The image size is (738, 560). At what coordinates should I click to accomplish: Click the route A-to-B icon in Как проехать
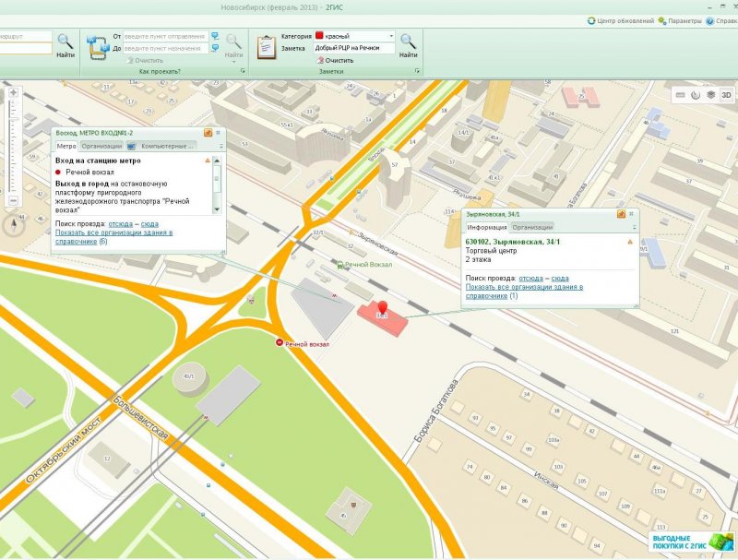pyautogui.click(x=98, y=47)
